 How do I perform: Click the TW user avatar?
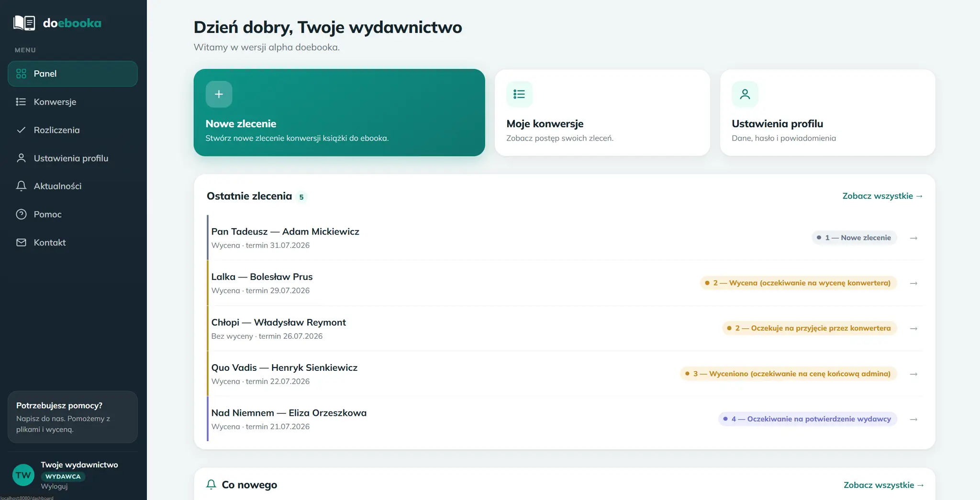(x=23, y=475)
